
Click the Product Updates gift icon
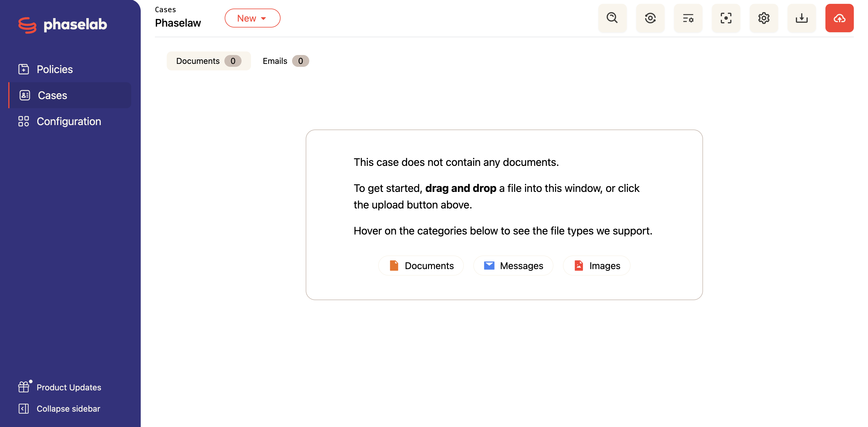point(24,387)
